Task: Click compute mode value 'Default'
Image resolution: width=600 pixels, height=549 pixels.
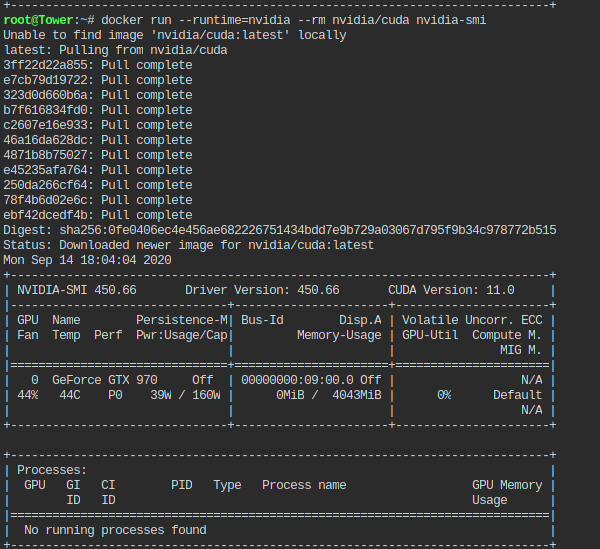Action: (x=517, y=395)
